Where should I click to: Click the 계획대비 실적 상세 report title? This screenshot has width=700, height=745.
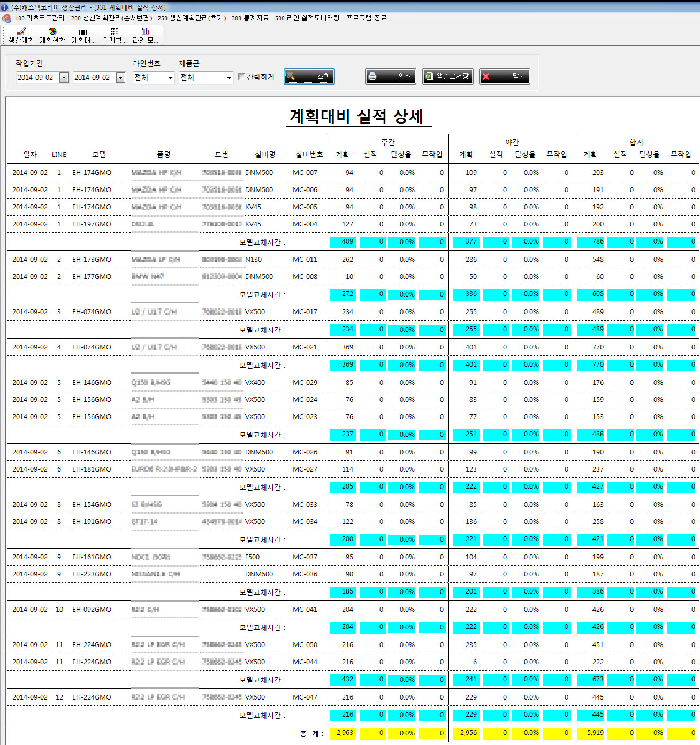click(x=357, y=116)
